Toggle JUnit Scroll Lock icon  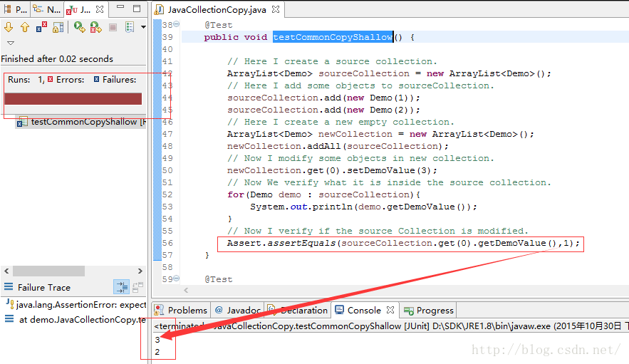[x=58, y=27]
